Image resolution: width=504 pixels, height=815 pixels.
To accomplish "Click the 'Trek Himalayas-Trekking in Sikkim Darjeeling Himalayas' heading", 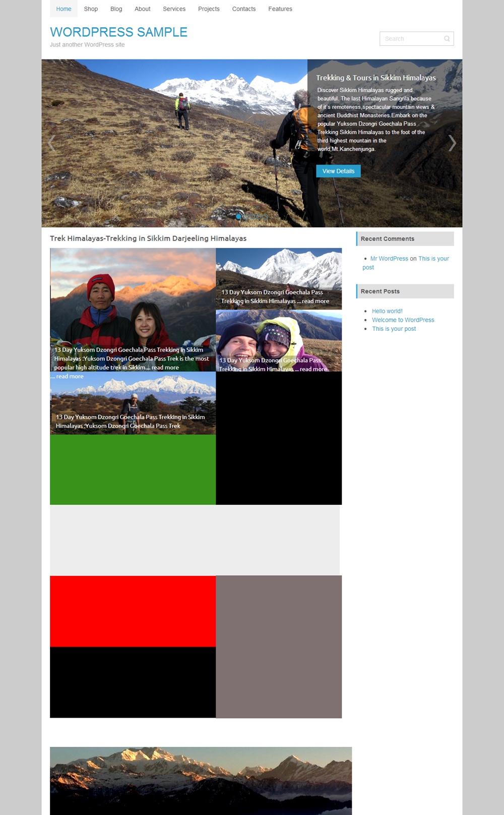I will [x=148, y=238].
